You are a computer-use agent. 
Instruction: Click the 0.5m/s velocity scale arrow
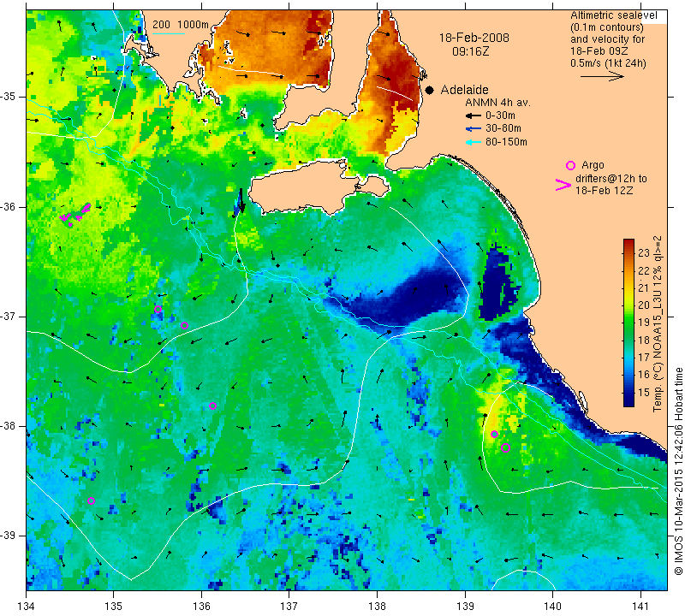[602, 76]
